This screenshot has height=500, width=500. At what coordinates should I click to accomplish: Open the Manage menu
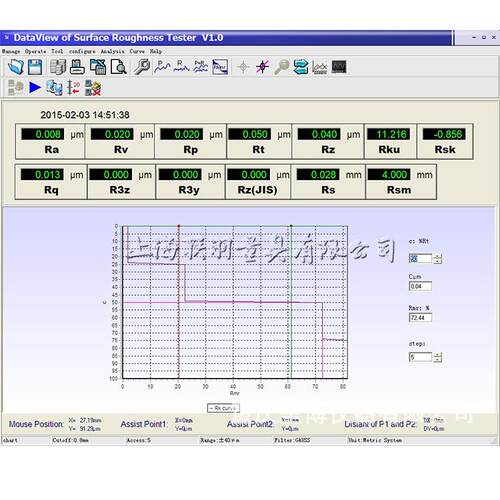tap(11, 51)
